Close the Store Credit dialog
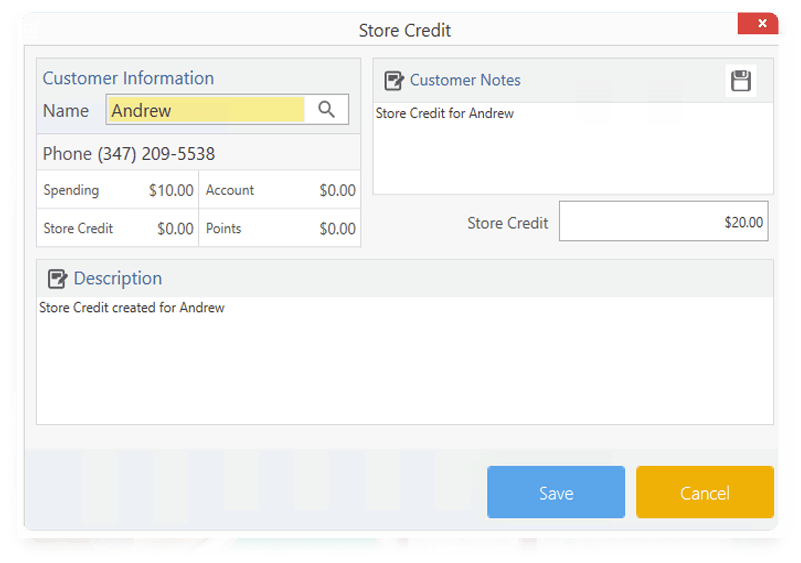Image resolution: width=801 pixels, height=563 pixels. click(758, 24)
